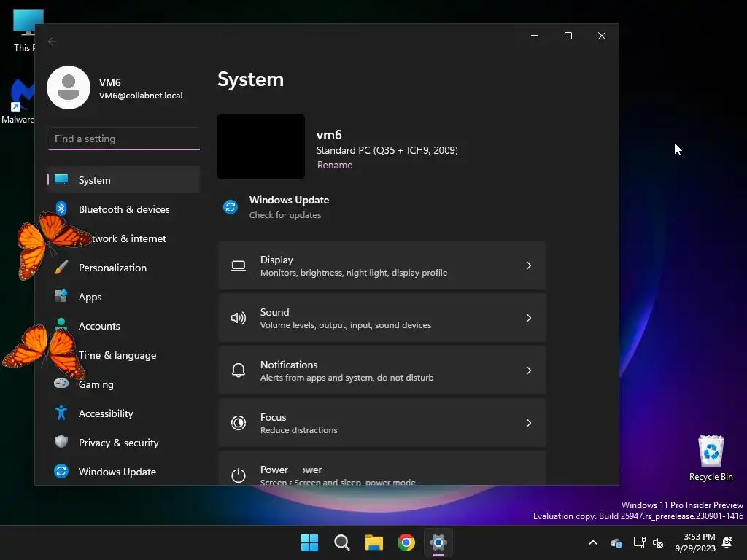
Task: Click the muted volume tray icon
Action: click(659, 542)
